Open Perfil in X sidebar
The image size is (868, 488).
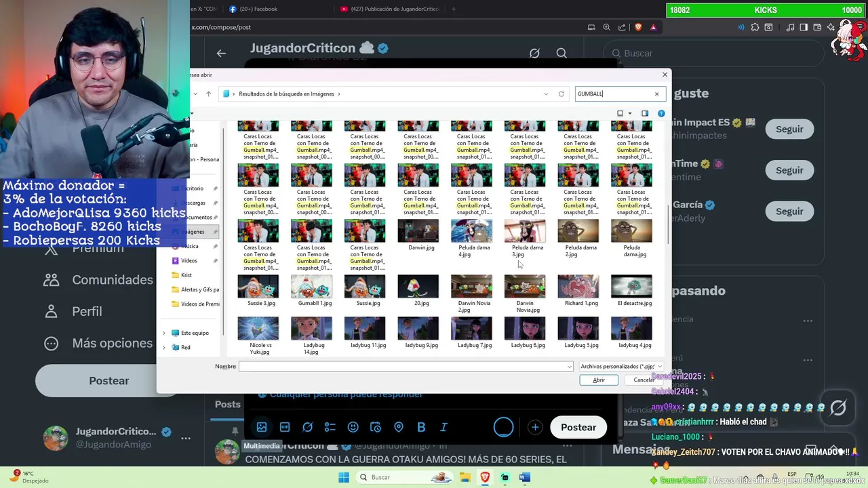click(73, 311)
